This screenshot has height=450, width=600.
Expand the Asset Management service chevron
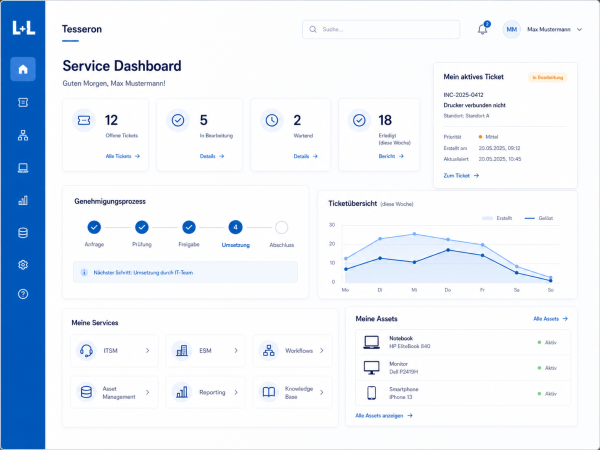pos(148,392)
